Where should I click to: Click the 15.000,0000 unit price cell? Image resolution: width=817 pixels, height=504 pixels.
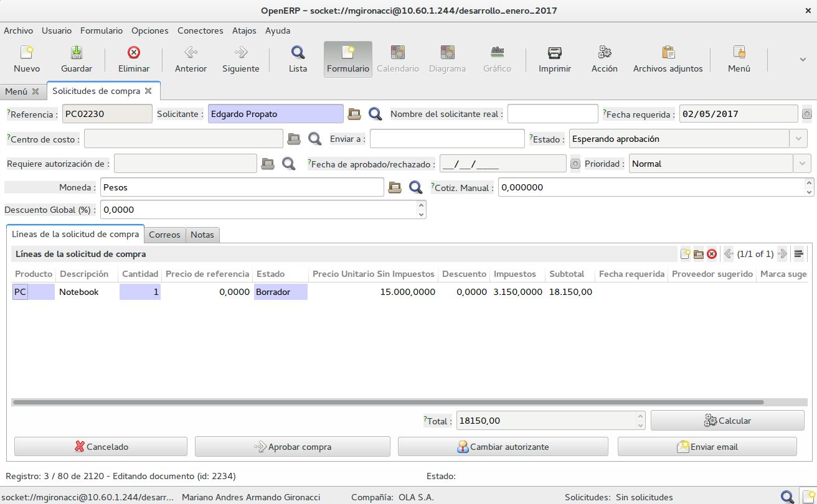[373, 292]
